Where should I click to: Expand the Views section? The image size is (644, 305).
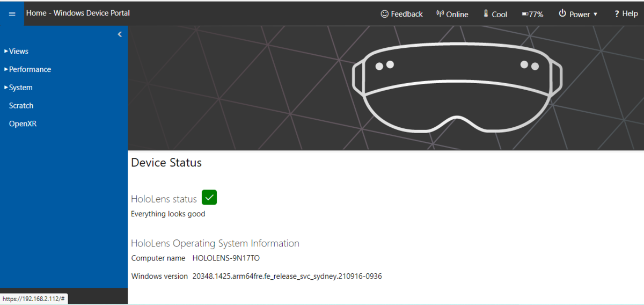[16, 51]
